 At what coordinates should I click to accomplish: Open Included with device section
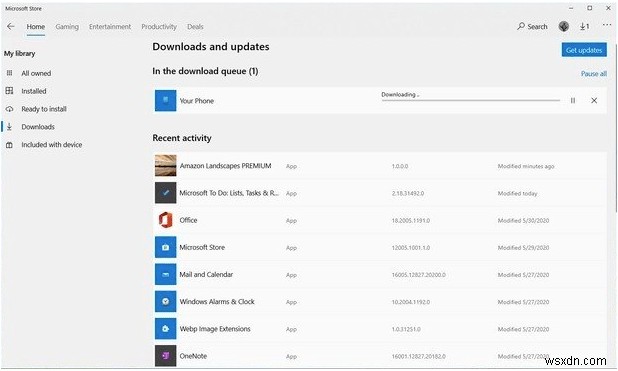[x=52, y=145]
